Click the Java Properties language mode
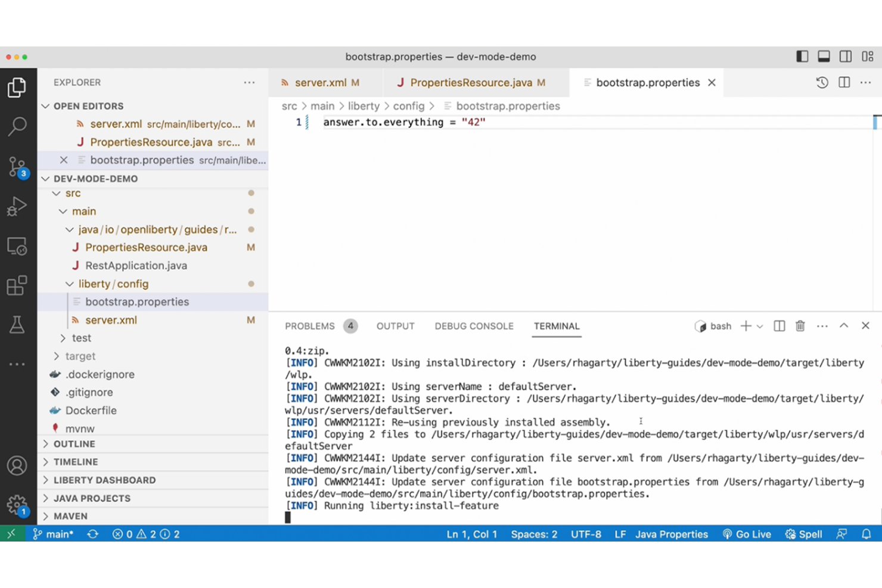This screenshot has width=882, height=588. (672, 534)
